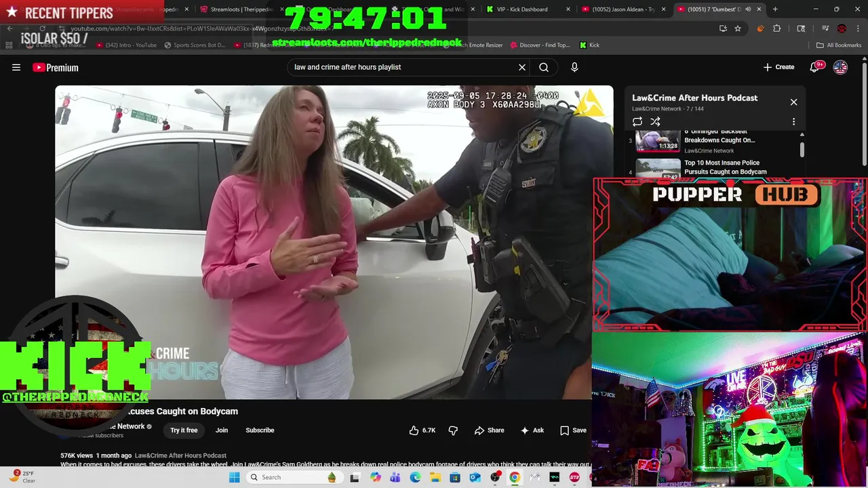Viewport: 868px width, 488px height.
Task: Save video to a playlist
Action: pos(573,430)
